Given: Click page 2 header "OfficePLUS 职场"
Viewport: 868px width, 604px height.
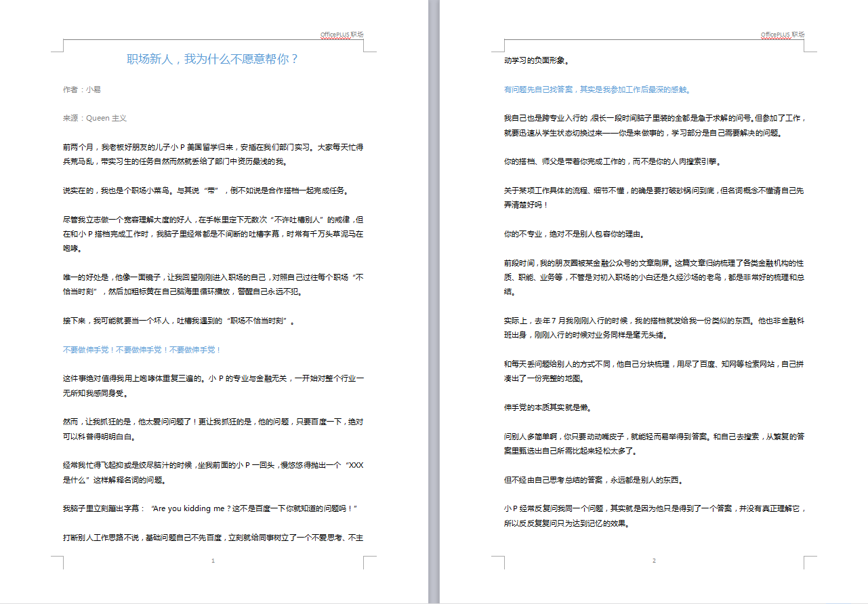Looking at the screenshot, I should point(783,35).
